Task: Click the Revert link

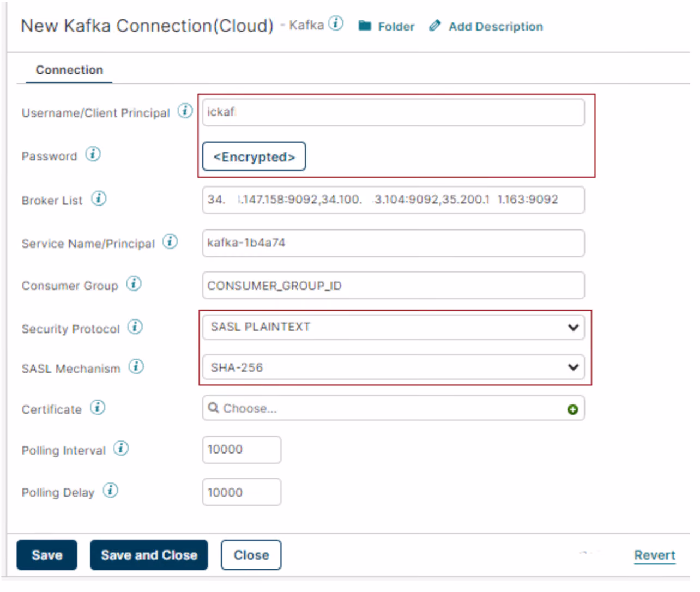Action: pyautogui.click(x=655, y=555)
